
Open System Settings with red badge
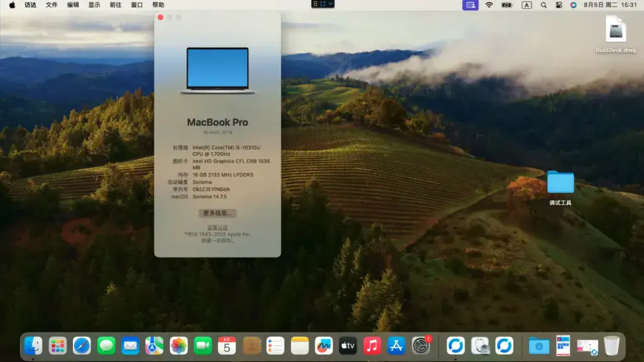421,346
